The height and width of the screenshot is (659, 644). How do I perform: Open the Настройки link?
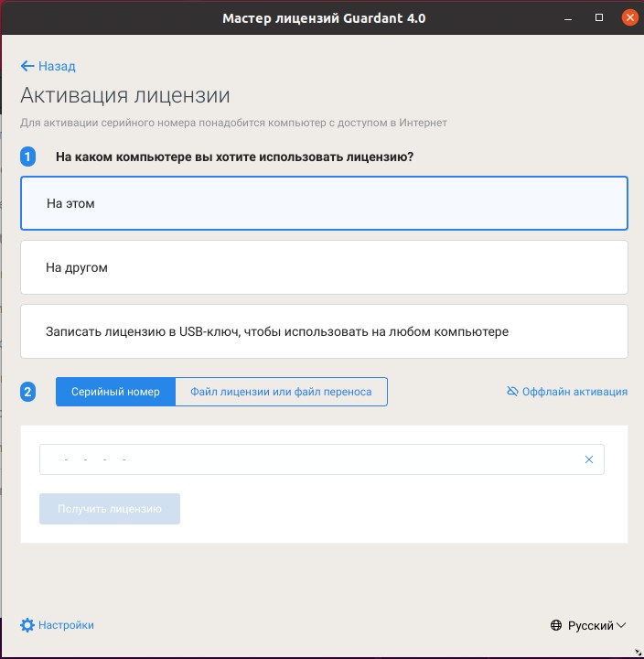point(67,625)
